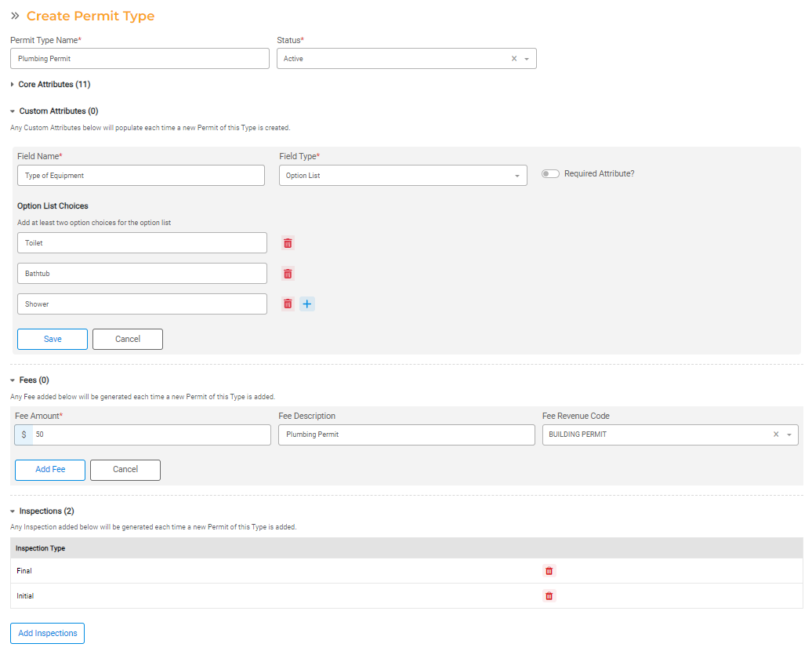
Task: Collapse the Inspections section
Action: (x=13, y=511)
